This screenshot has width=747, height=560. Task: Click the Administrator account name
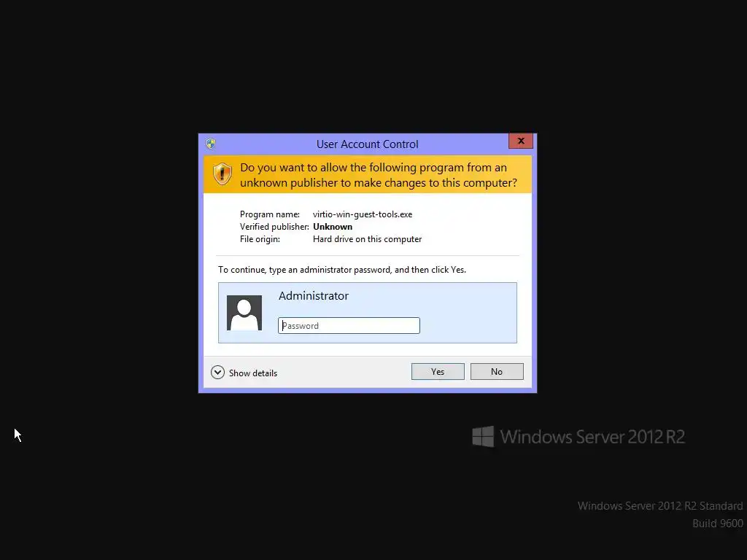pos(314,296)
